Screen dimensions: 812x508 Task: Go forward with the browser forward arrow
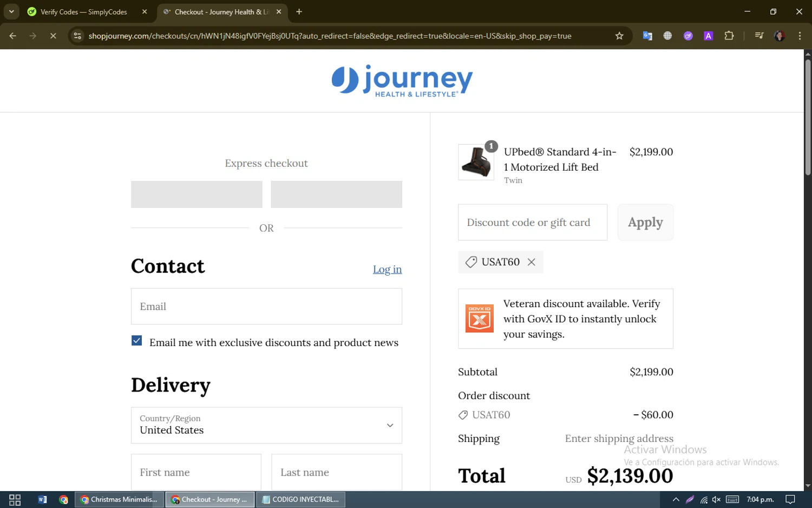33,36
